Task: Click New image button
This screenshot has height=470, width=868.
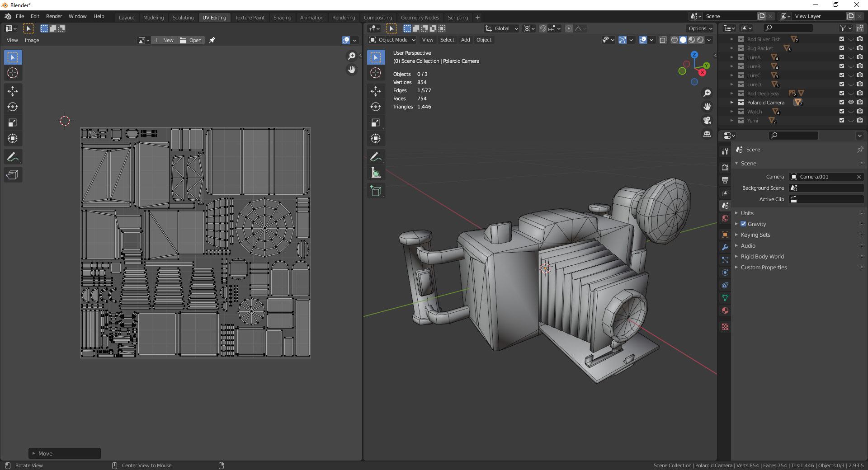Action: tap(164, 40)
